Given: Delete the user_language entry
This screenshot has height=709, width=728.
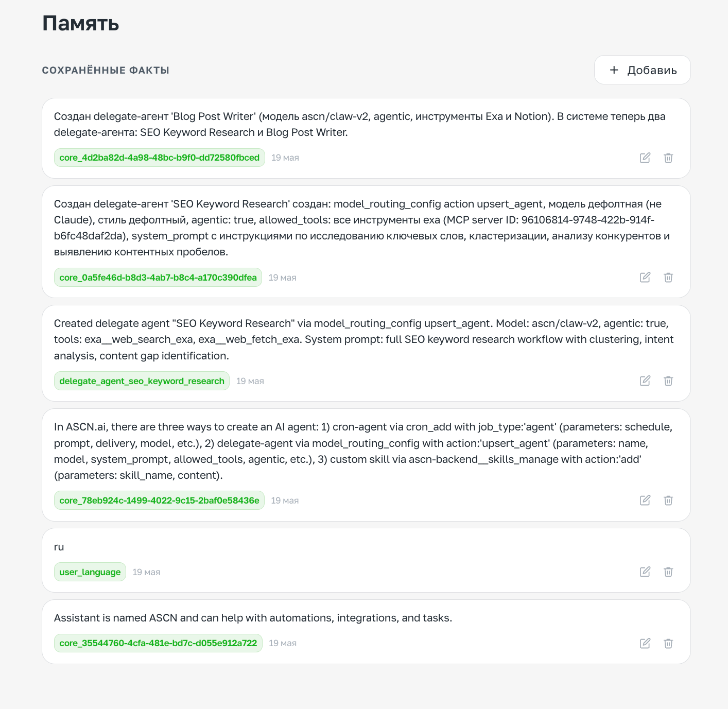Looking at the screenshot, I should coord(668,572).
